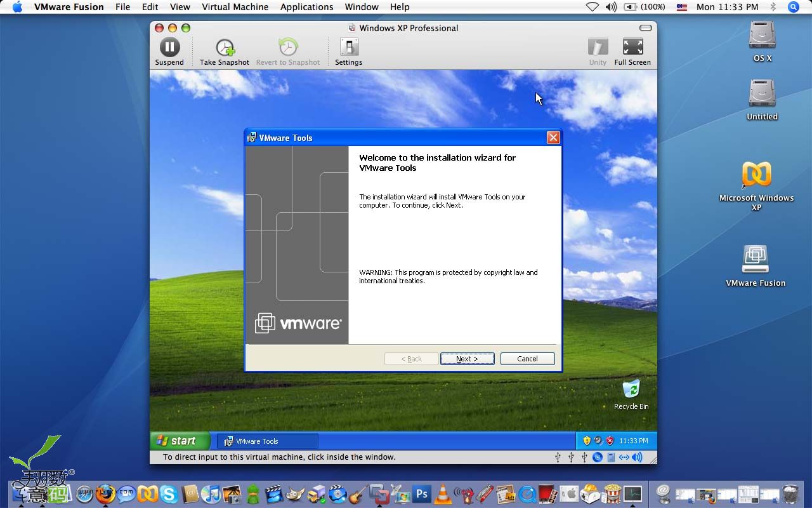Select Microsoft Windows XP desktop icon

[x=756, y=186]
